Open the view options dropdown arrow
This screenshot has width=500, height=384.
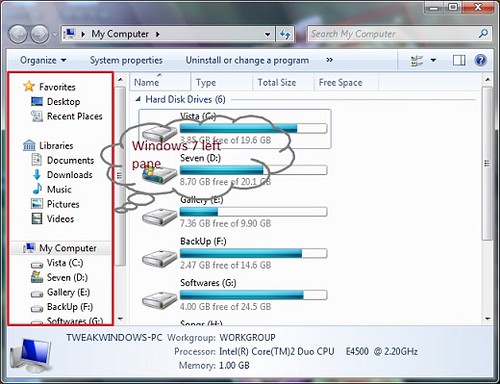pos(433,60)
